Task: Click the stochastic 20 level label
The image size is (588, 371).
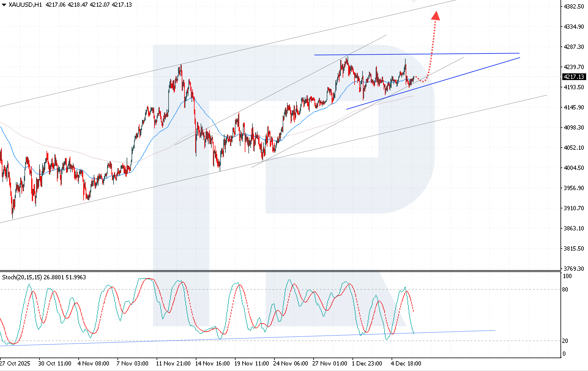Action: (x=565, y=341)
